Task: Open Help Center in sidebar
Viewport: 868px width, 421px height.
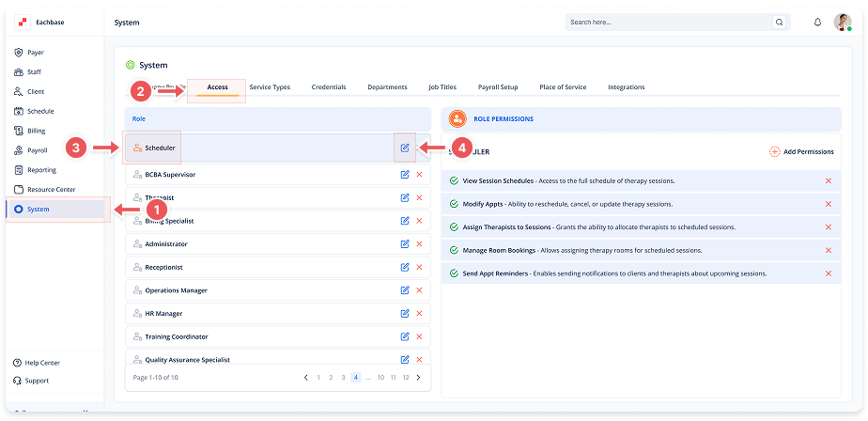Action: click(x=43, y=363)
